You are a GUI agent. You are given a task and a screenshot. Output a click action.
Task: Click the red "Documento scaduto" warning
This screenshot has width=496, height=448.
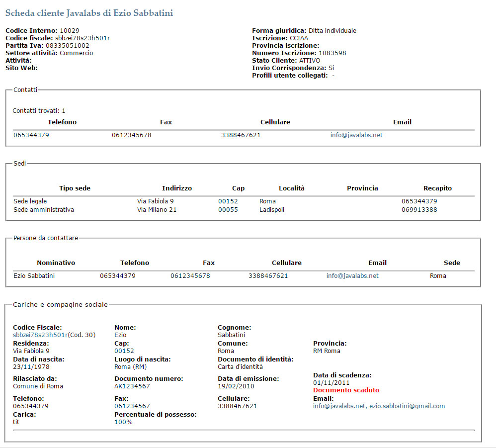point(346,390)
